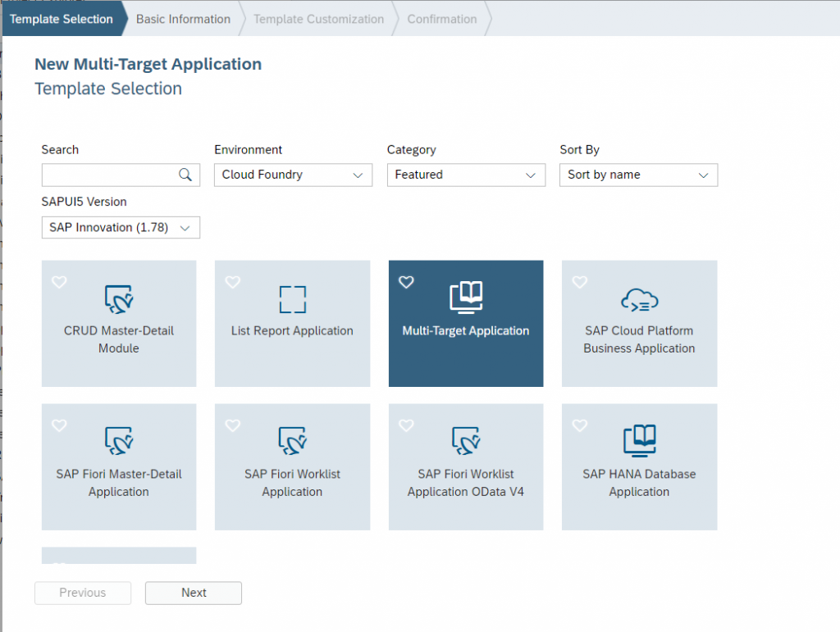Click the CRUD Master-Detail Module template icon
This screenshot has width=840, height=632.
119,299
